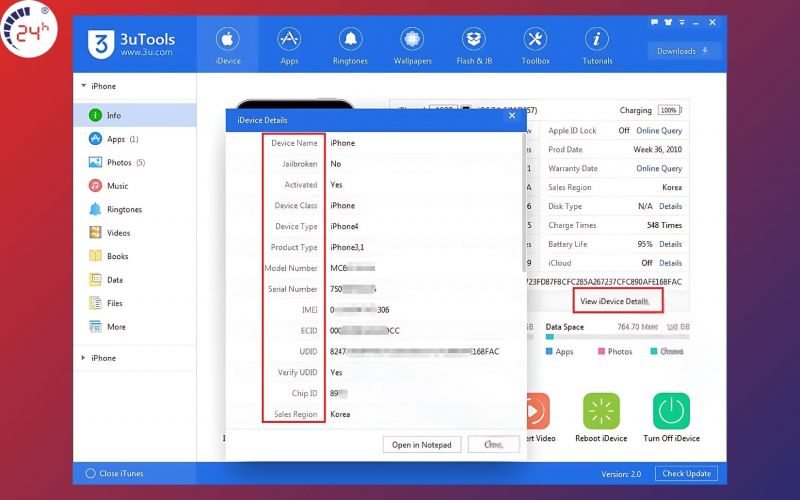This screenshot has width=800, height=500.
Task: Open the Ringtones bell icon in top navigation
Action: pyautogui.click(x=351, y=39)
